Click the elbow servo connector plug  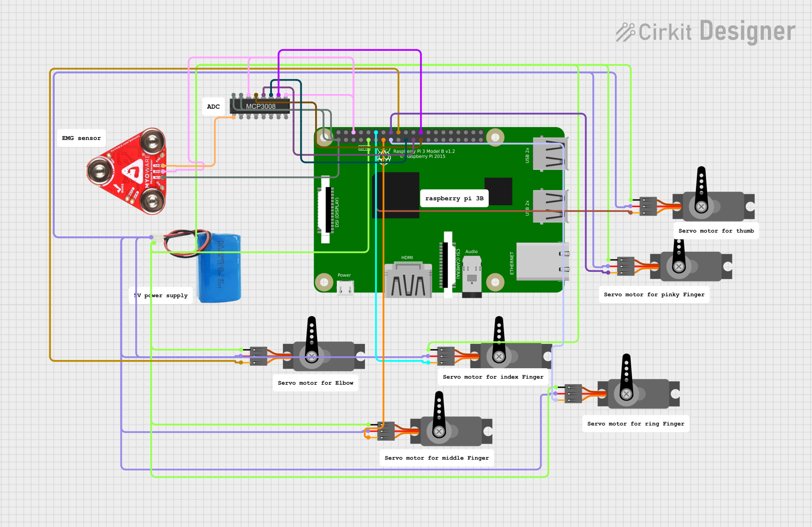coord(259,356)
